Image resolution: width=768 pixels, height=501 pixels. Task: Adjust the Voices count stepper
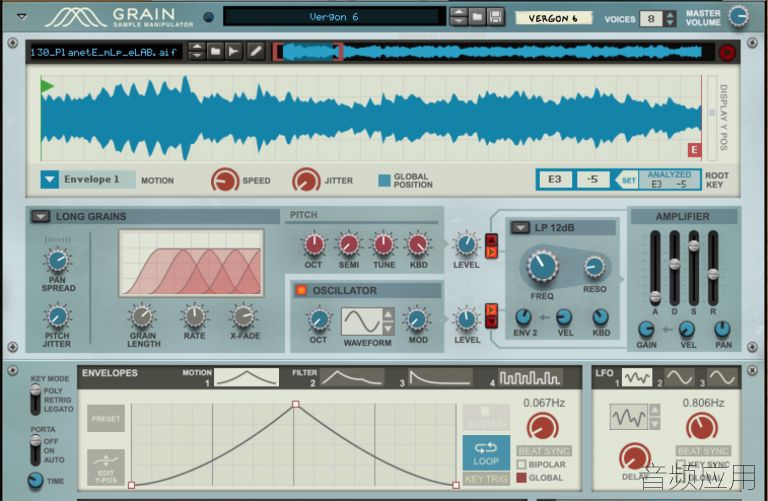(x=670, y=19)
